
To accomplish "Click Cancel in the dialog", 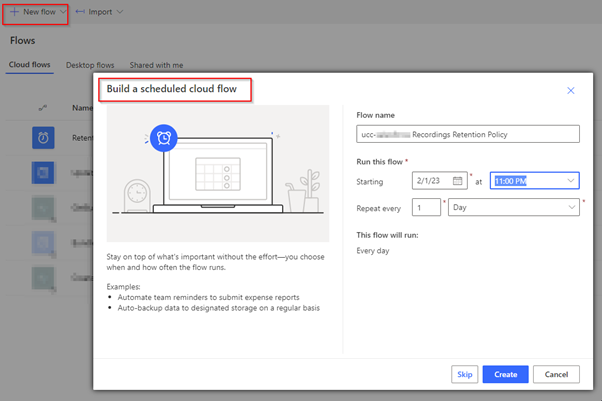I will coord(556,374).
